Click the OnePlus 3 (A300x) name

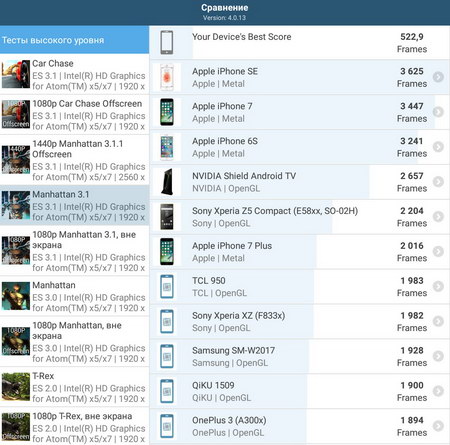pyautogui.click(x=229, y=420)
